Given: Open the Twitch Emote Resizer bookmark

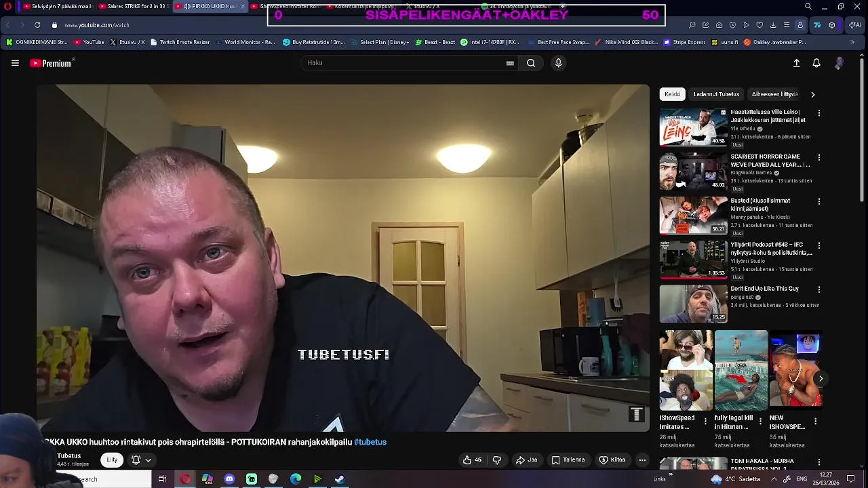Looking at the screenshot, I should [180, 42].
